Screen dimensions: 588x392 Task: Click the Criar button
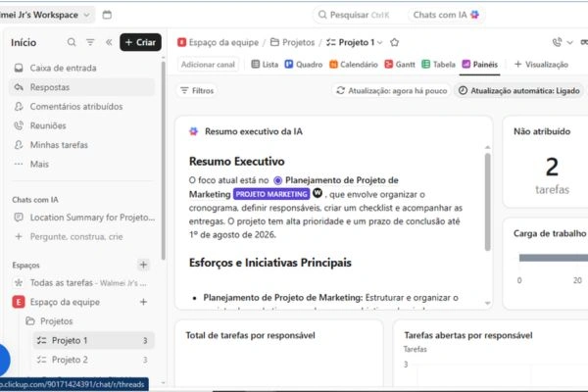pos(140,42)
